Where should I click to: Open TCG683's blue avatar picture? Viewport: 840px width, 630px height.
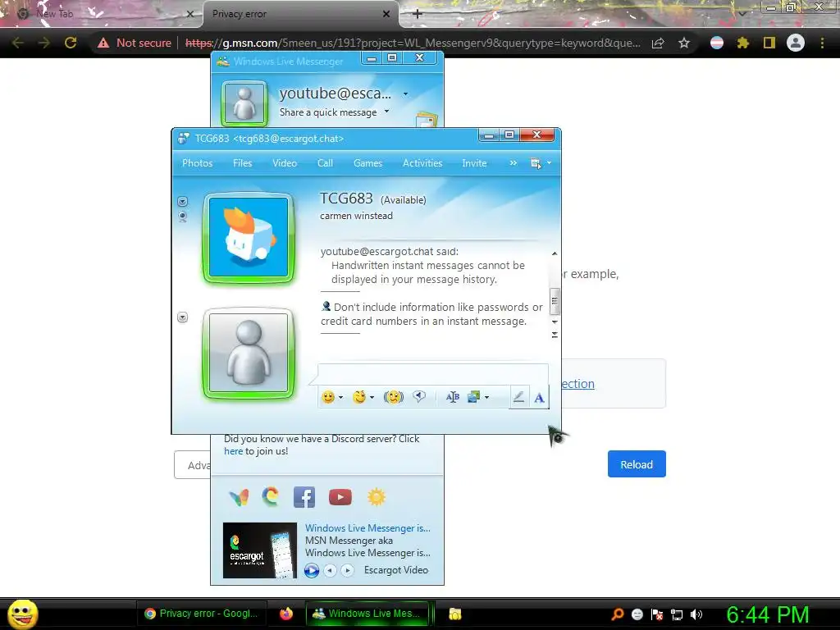coord(248,237)
